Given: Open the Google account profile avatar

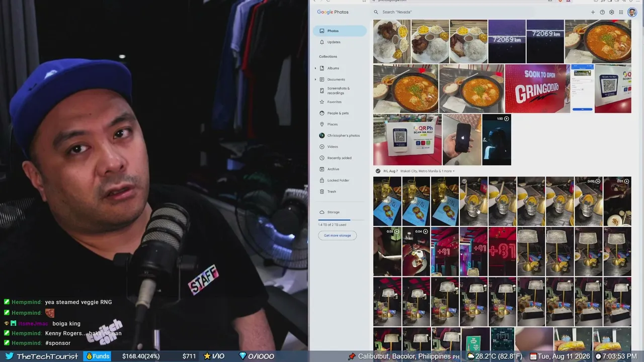Looking at the screenshot, I should [632, 12].
